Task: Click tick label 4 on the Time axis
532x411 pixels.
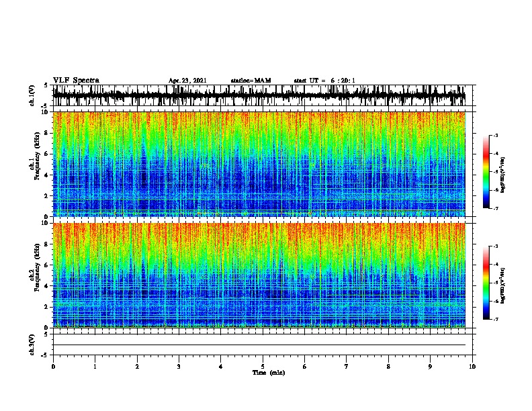Action: [x=221, y=367]
